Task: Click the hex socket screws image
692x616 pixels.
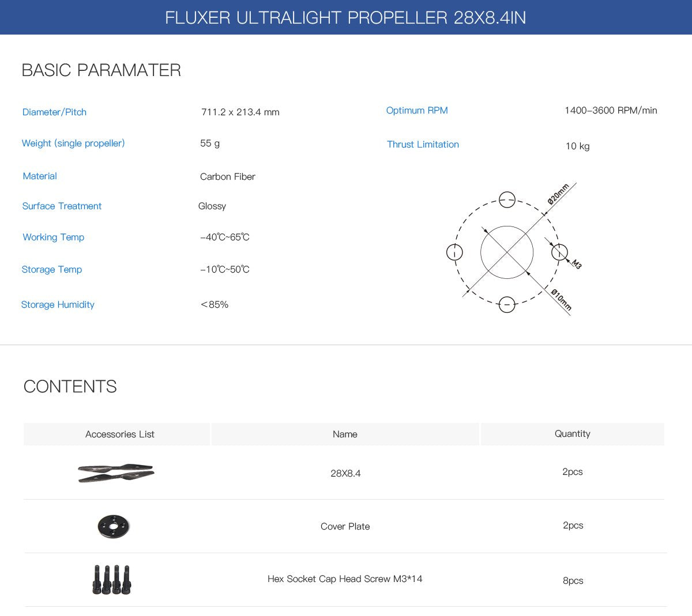Action: tap(111, 579)
